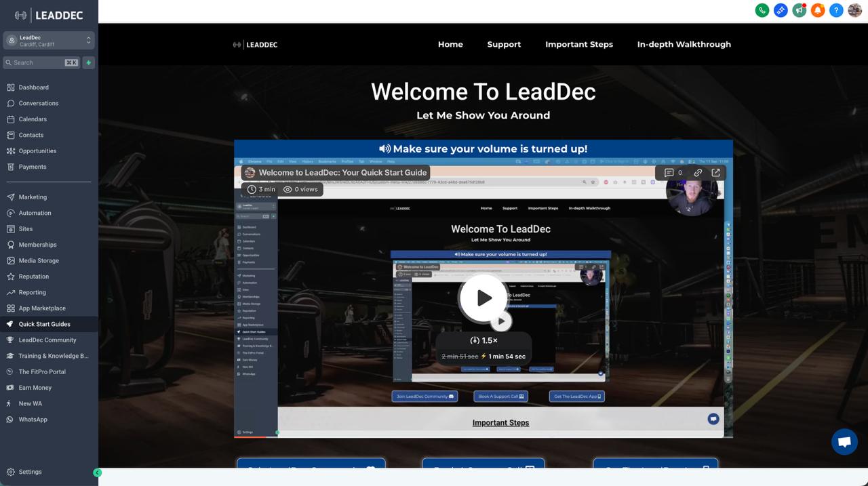The height and width of the screenshot is (486, 868).
Task: Click the Media Storage icon
Action: (11, 261)
